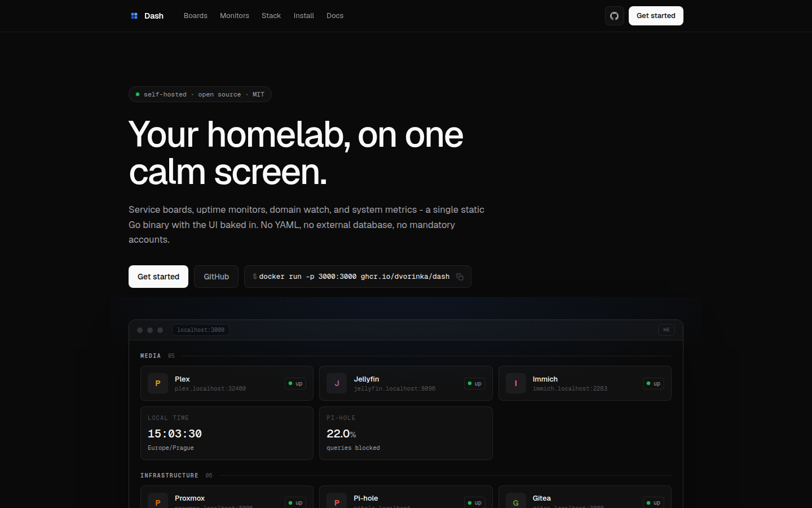
Task: Click the Local Time 15:03:30 value
Action: pos(175,433)
